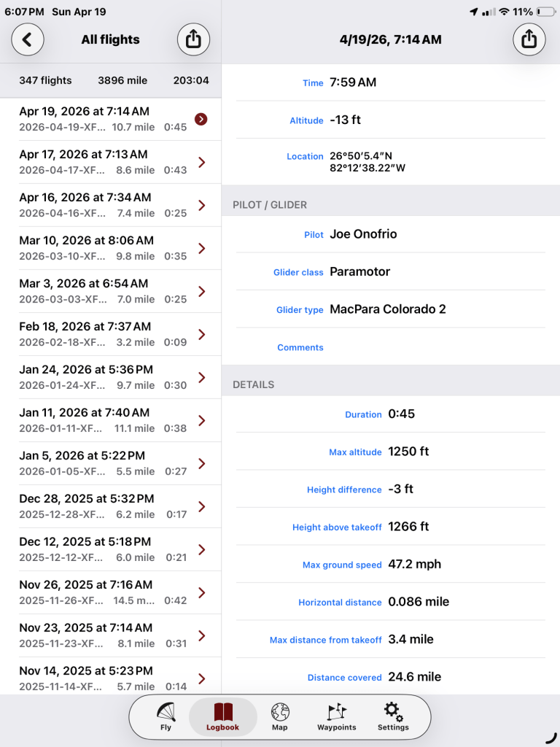
Task: Expand the Mar 10, 2026 flight chevron
Action: pyautogui.click(x=202, y=248)
